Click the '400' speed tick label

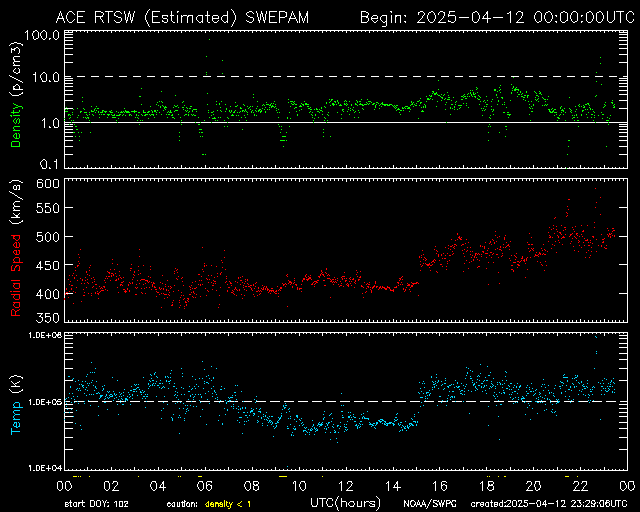pos(48,294)
